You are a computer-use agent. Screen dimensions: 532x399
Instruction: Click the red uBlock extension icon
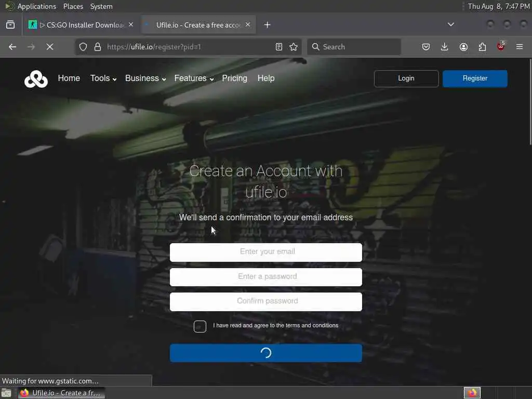[501, 46]
